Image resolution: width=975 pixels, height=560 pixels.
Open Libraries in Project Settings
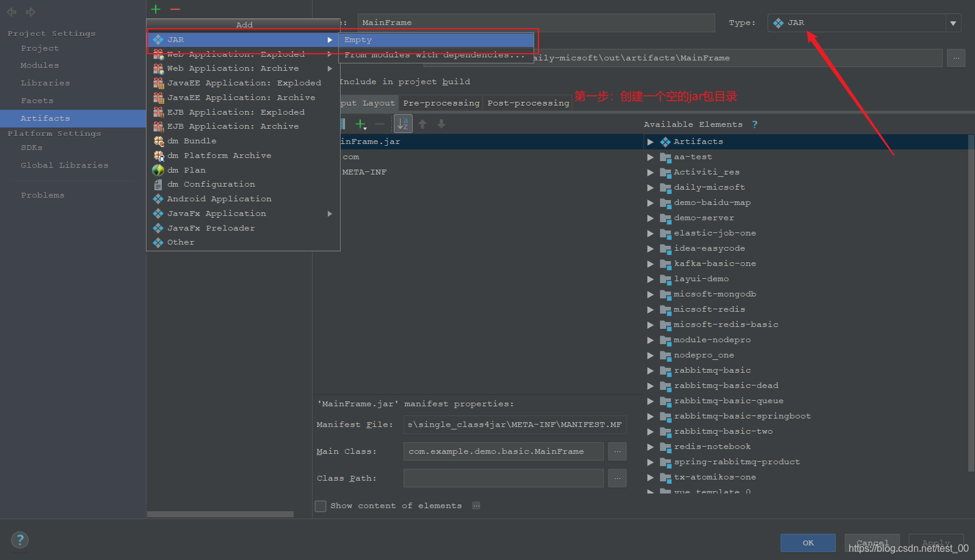tap(45, 83)
